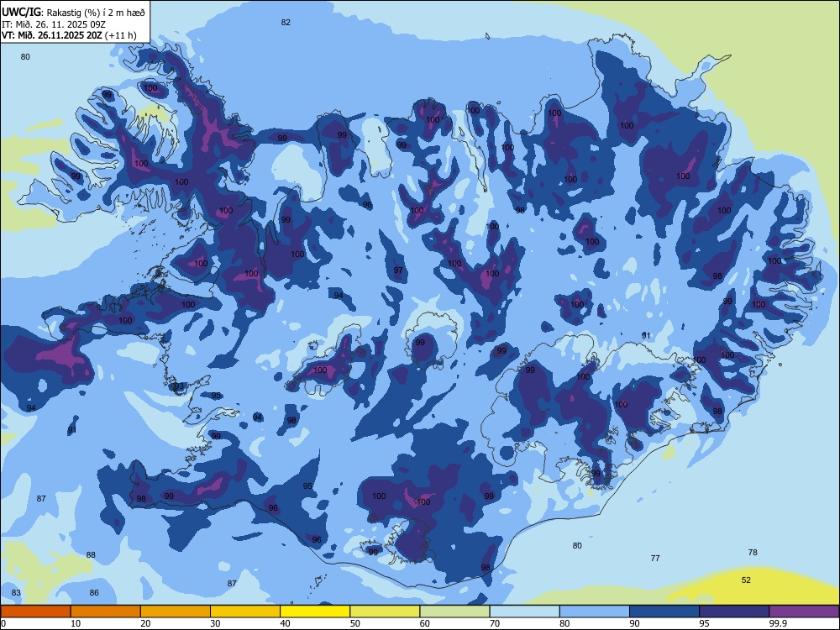This screenshot has height=630, width=840.
Task: Select the '70' tick label on the color scale
Action: pyautogui.click(x=495, y=623)
